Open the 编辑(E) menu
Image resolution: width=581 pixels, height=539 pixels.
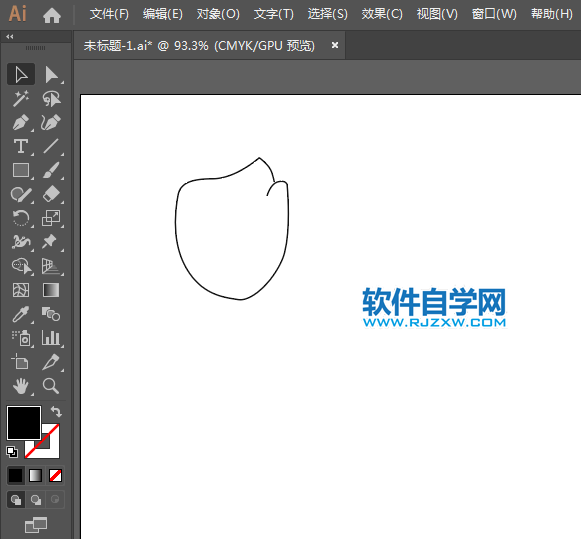[x=163, y=14]
